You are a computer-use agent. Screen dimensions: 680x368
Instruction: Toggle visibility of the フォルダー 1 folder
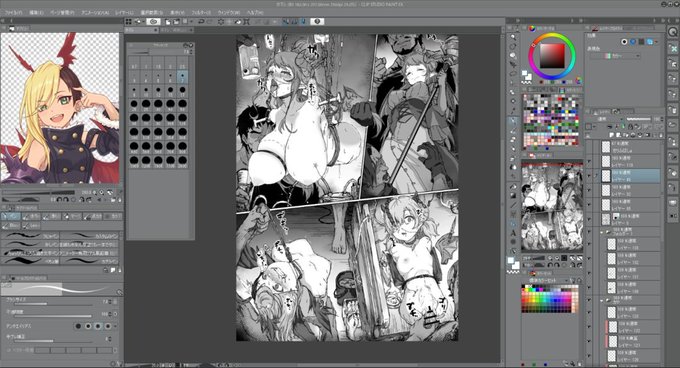tap(589, 232)
